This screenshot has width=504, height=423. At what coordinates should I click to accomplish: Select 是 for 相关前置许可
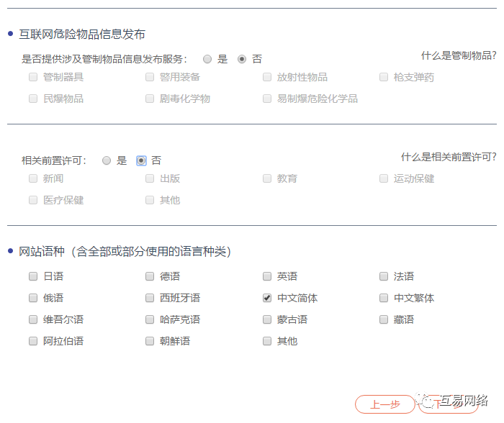pyautogui.click(x=107, y=160)
